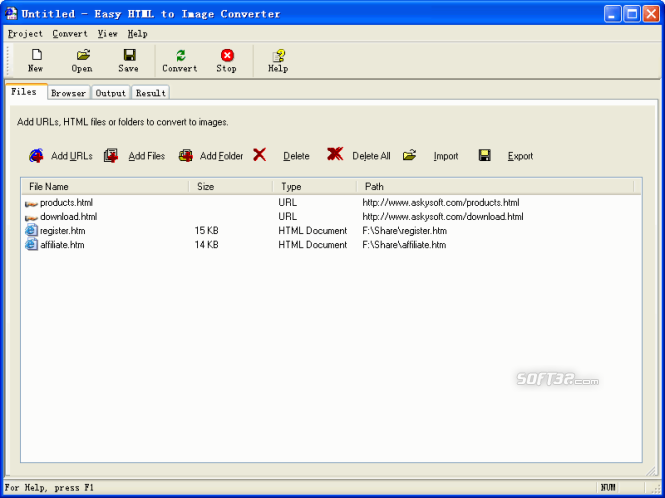Sort by File Name column header
Image resolution: width=665 pixels, height=498 pixels.
pos(105,187)
